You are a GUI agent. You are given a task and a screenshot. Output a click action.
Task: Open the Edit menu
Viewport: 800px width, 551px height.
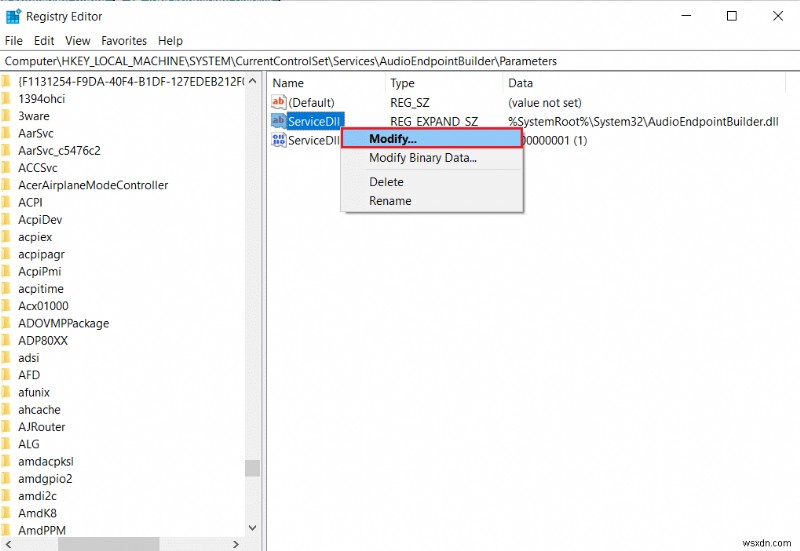click(x=44, y=41)
